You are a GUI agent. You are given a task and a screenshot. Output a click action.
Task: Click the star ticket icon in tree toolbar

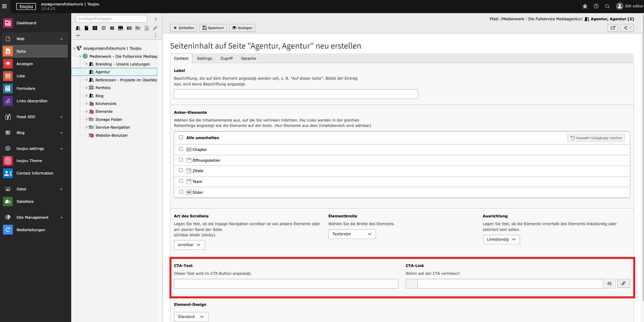click(112, 28)
